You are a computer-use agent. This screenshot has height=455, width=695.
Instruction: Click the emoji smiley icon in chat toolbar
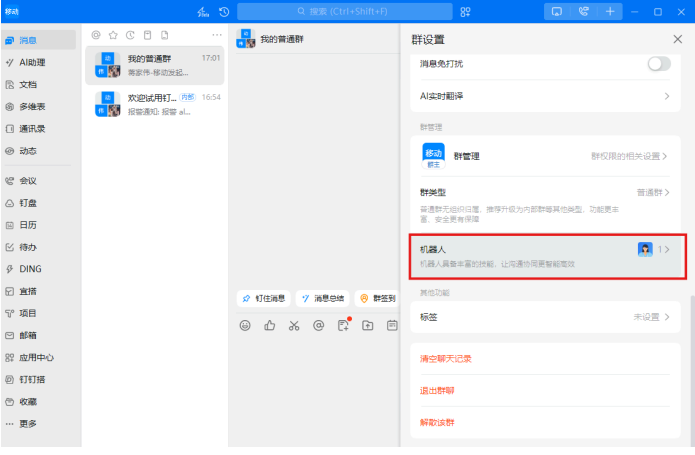coord(246,325)
